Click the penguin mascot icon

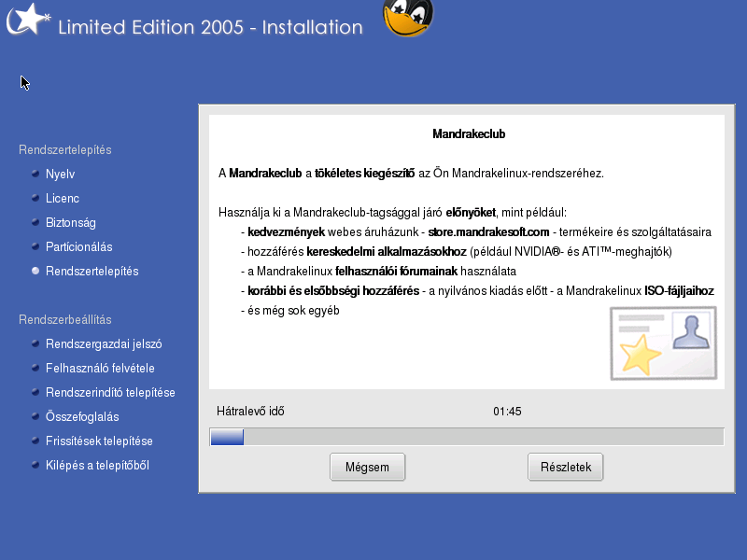(408, 18)
